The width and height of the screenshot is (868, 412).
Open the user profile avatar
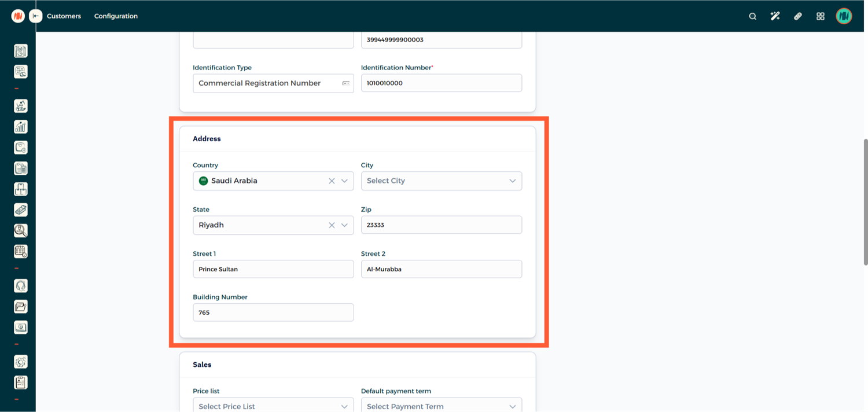coord(844,16)
